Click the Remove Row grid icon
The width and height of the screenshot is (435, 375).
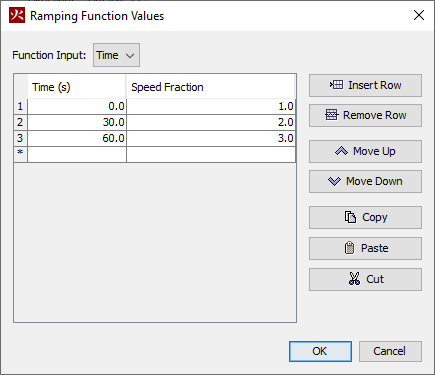tap(332, 115)
